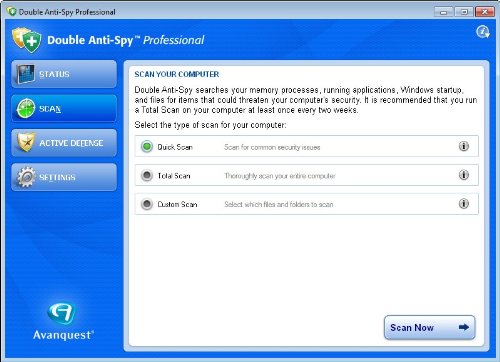Click the green radar Scan icon

pos(26,108)
